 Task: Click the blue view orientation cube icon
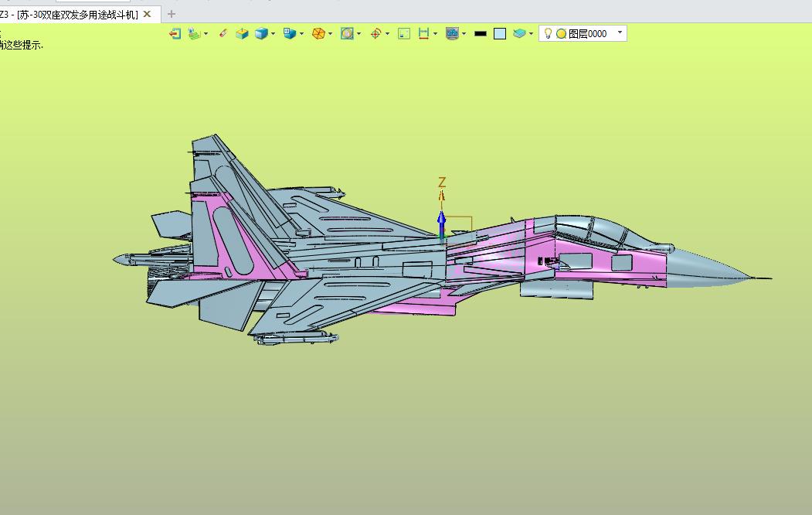(290, 34)
